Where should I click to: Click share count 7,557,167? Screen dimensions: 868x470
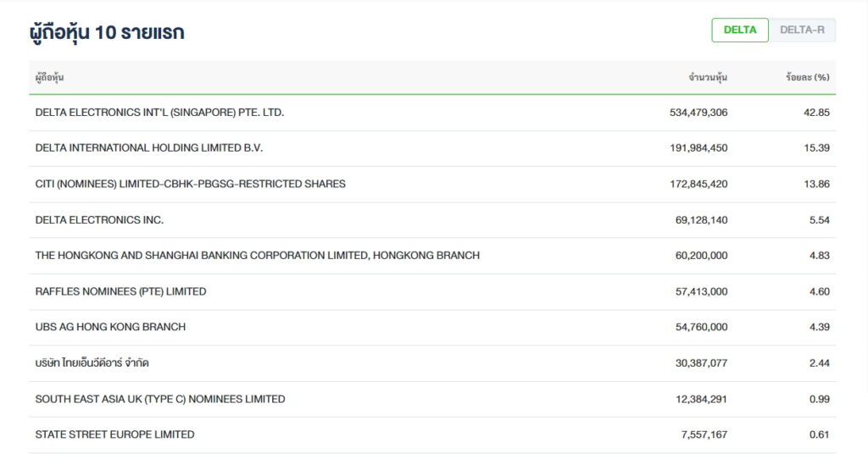click(704, 434)
